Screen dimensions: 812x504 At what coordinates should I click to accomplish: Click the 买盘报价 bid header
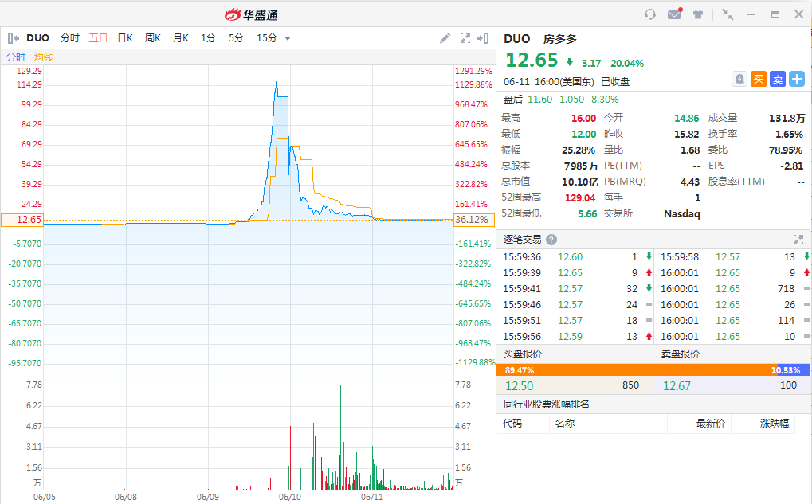(x=523, y=354)
